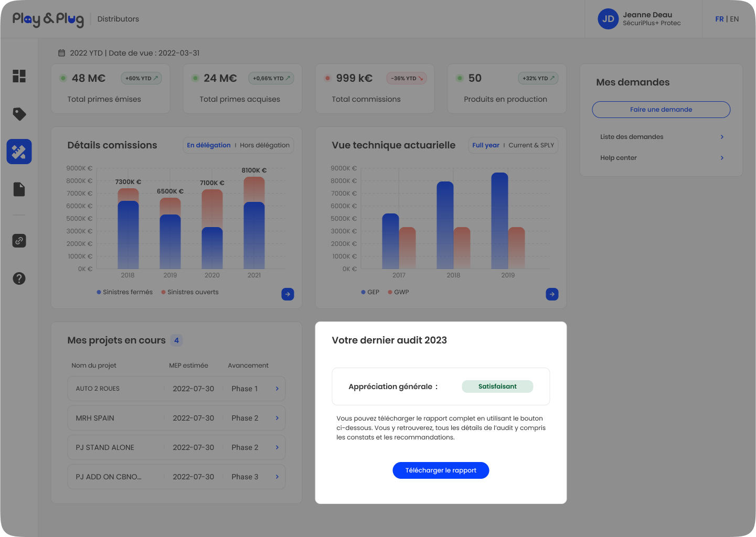Select Current & SPLY view
Viewport: 756px width, 537px height.
pyautogui.click(x=531, y=145)
